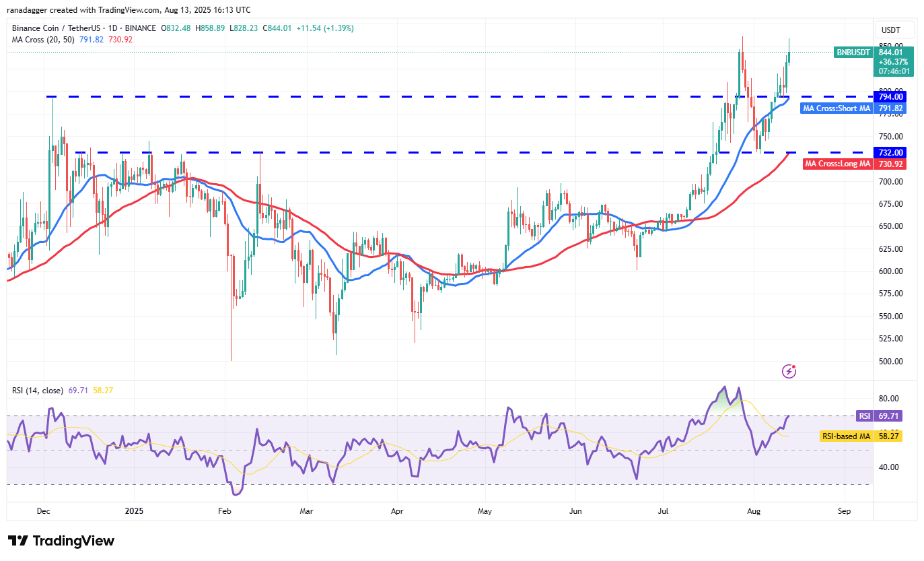
Task: Click the 2025 label on time axis
Action: [x=134, y=511]
